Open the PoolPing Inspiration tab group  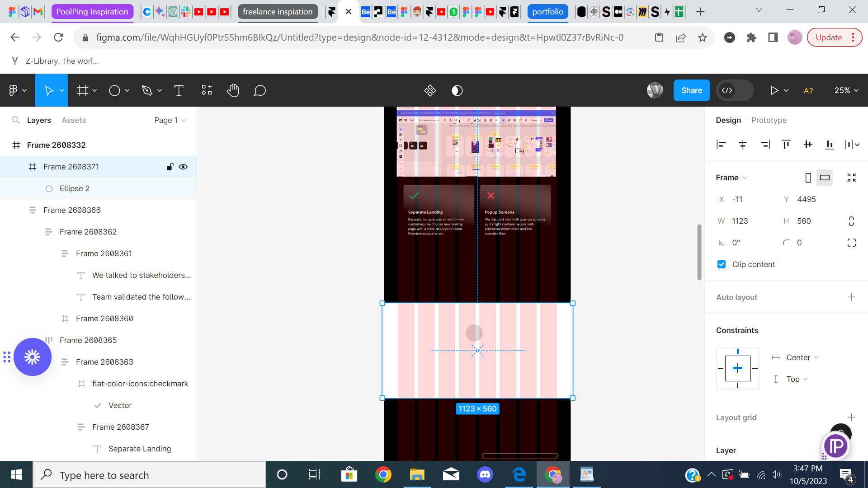[92, 12]
